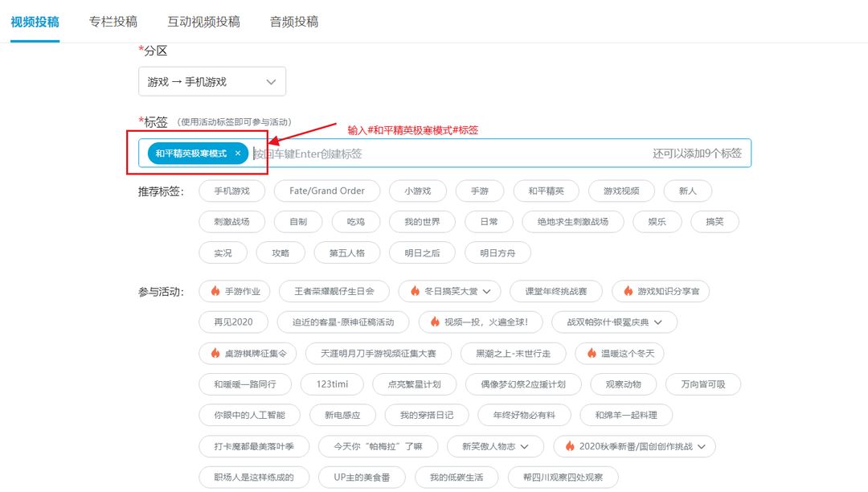Click the flame icon on 游戏知识分享官

click(x=628, y=290)
